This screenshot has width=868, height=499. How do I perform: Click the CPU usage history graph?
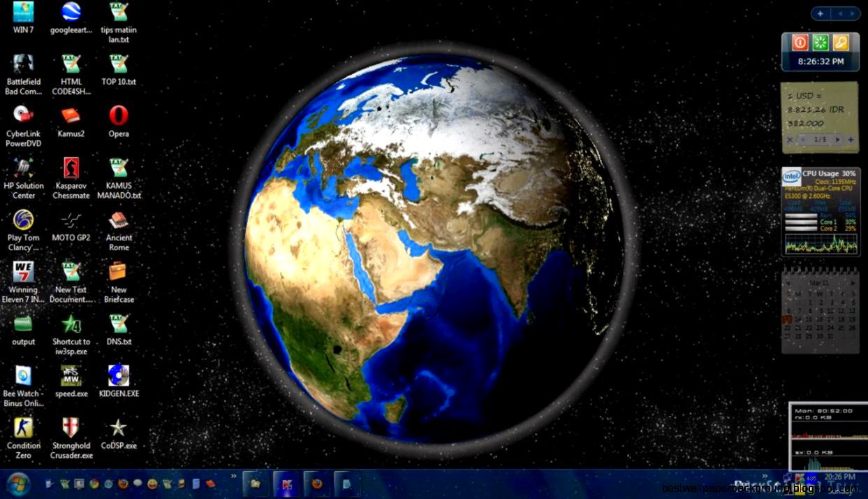coord(821,243)
